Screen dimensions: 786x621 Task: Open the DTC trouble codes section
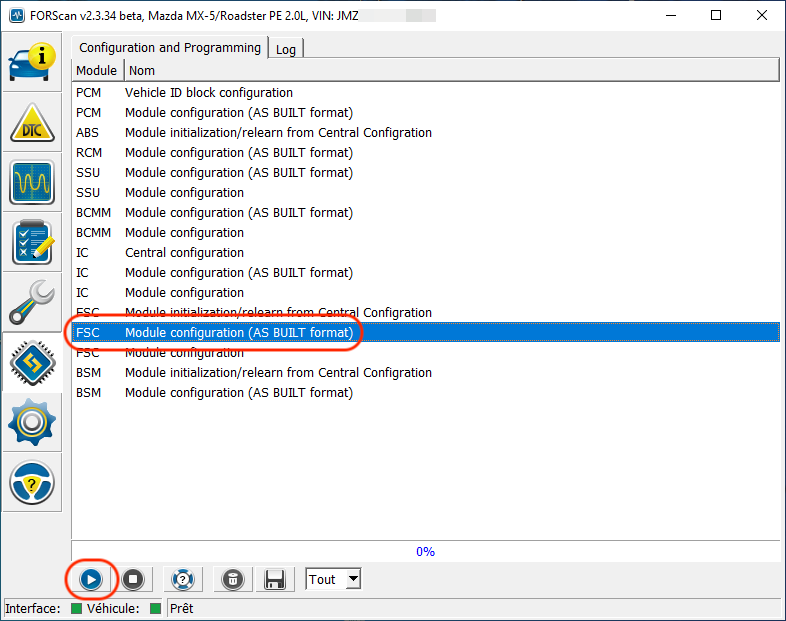(32, 122)
